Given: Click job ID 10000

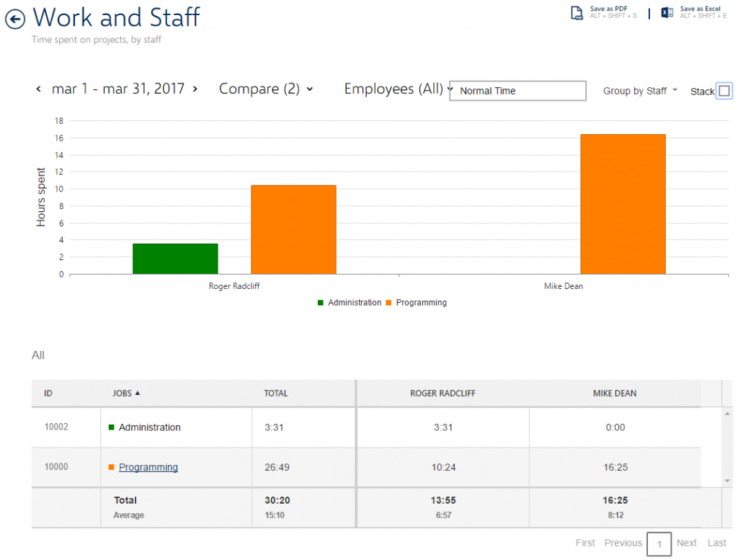Looking at the screenshot, I should coord(56,467).
